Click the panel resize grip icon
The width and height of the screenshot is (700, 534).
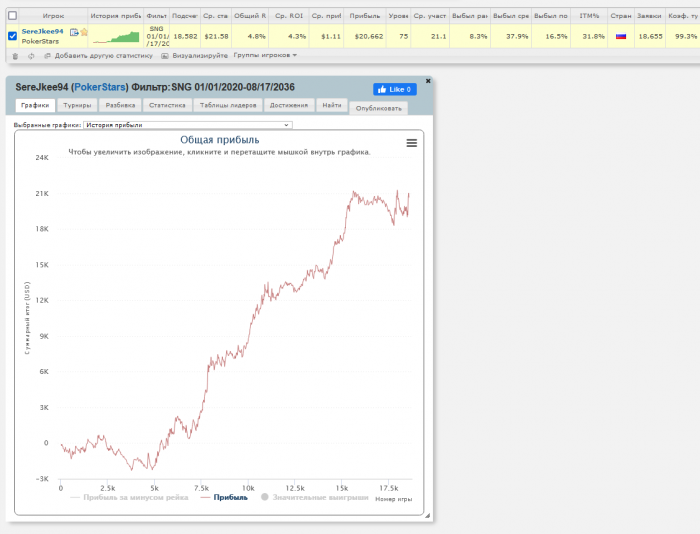pos(427,516)
